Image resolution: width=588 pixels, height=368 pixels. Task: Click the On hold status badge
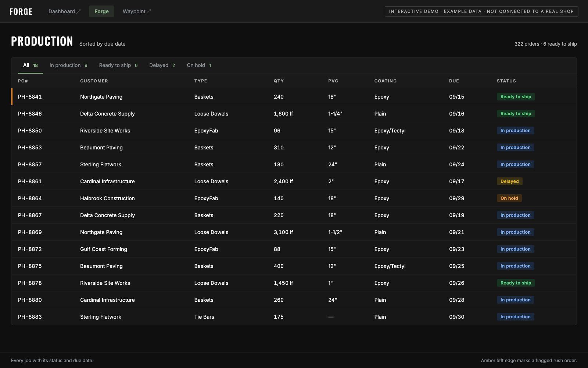click(509, 198)
